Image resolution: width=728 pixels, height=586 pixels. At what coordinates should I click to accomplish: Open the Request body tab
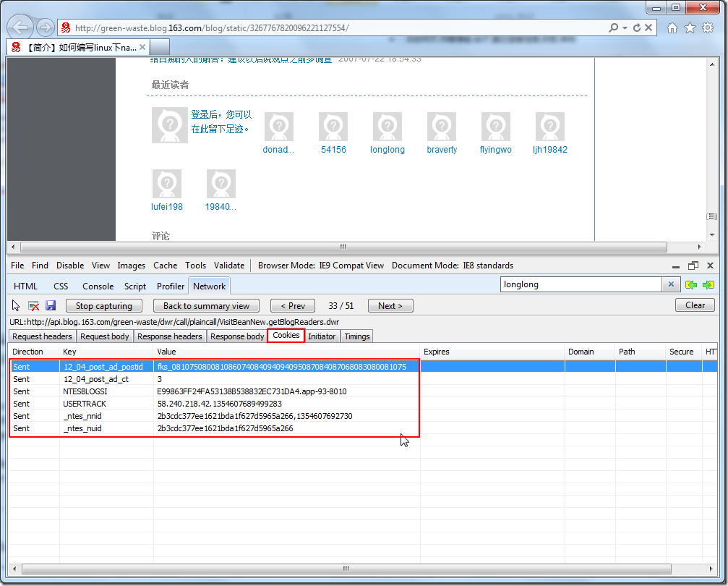104,336
